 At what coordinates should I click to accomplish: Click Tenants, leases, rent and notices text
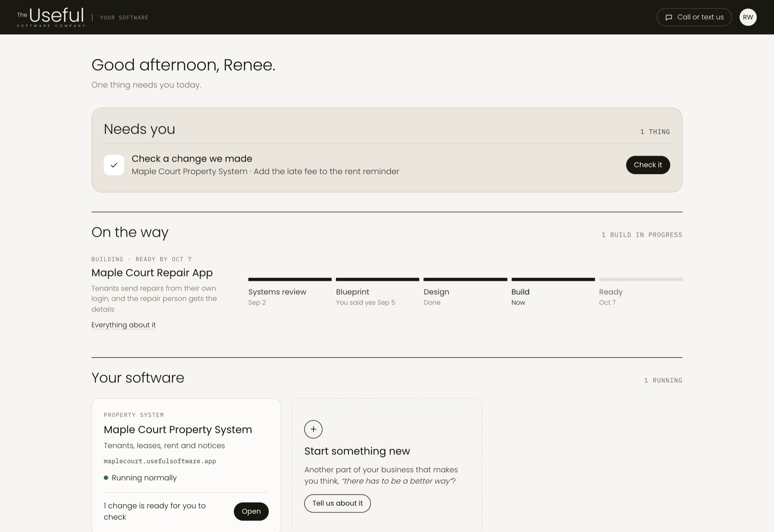(x=164, y=446)
